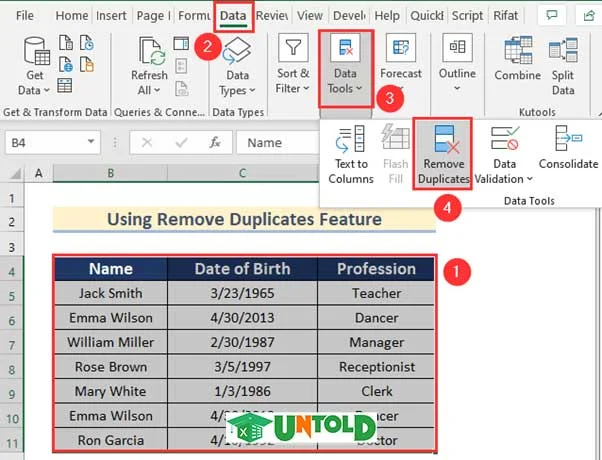Select the Date of Birth header cell

242,269
